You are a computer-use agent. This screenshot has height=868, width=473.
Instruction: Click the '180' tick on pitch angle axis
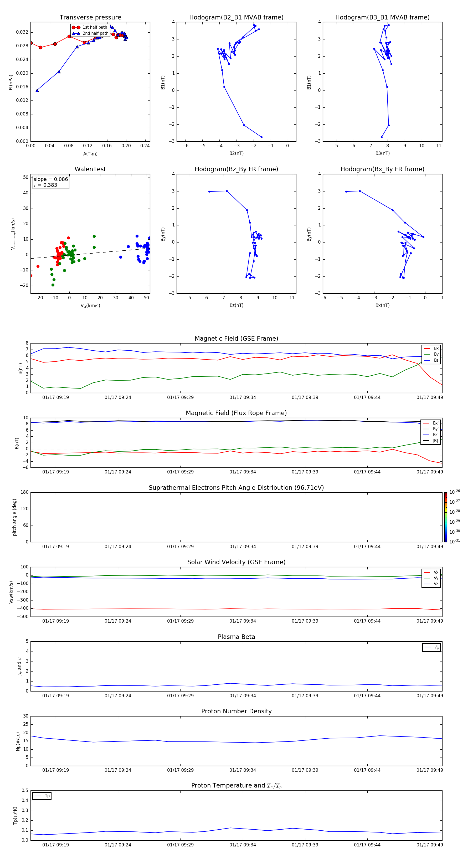click(x=25, y=492)
